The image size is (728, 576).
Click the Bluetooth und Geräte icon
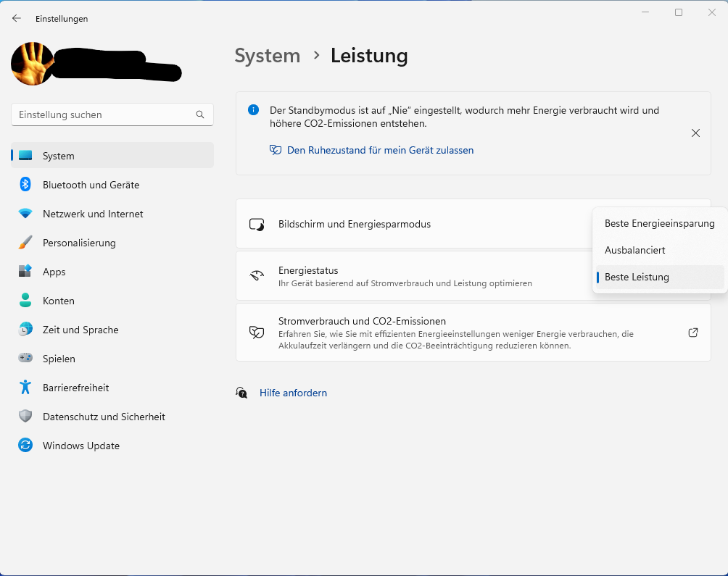[x=25, y=185]
